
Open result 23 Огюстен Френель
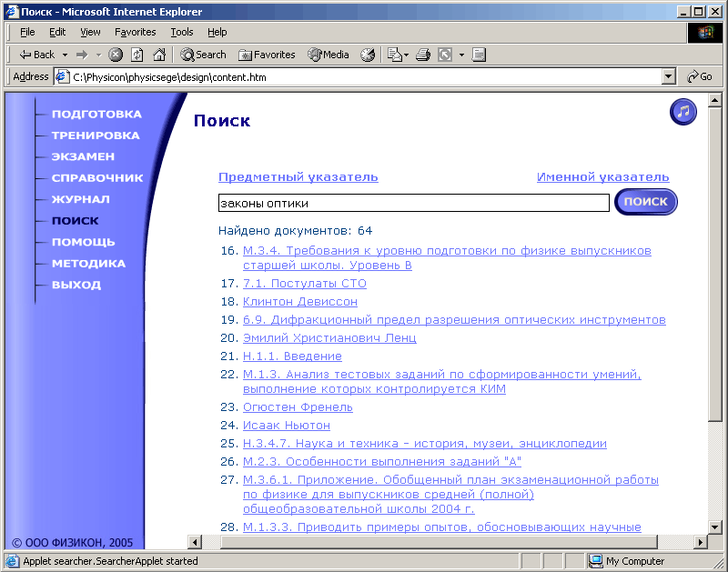pos(298,407)
